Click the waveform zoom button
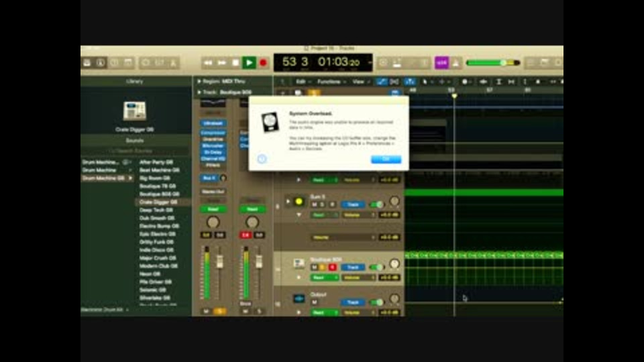 483,82
